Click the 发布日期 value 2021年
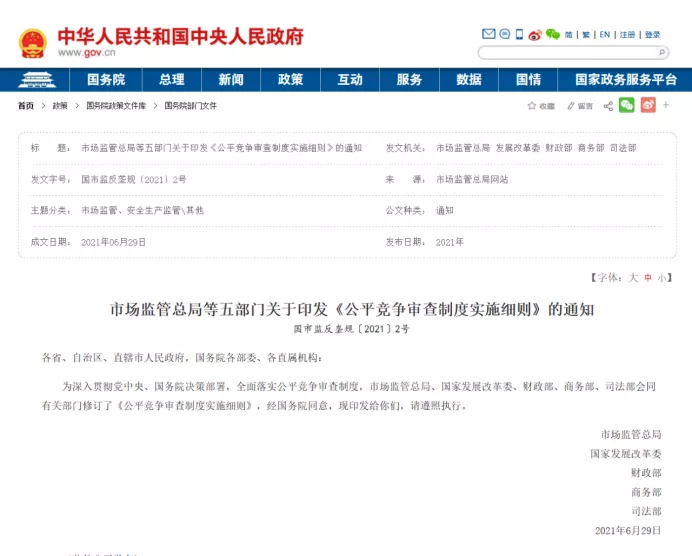Viewport: 692px width, 556px height. pyautogui.click(x=450, y=242)
